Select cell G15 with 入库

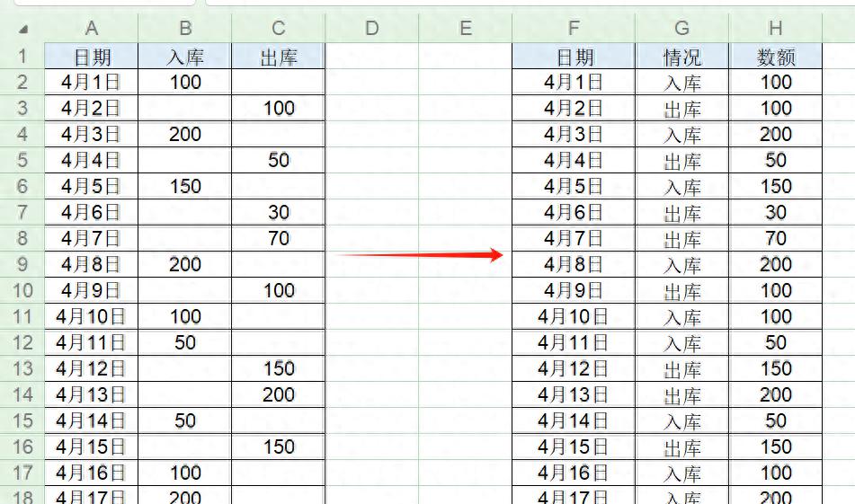pyautogui.click(x=682, y=420)
